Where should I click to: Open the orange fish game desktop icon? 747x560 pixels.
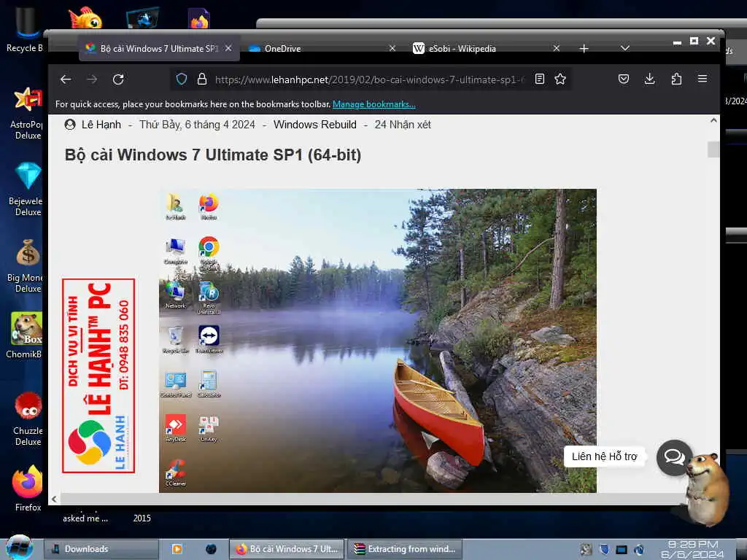click(x=85, y=18)
